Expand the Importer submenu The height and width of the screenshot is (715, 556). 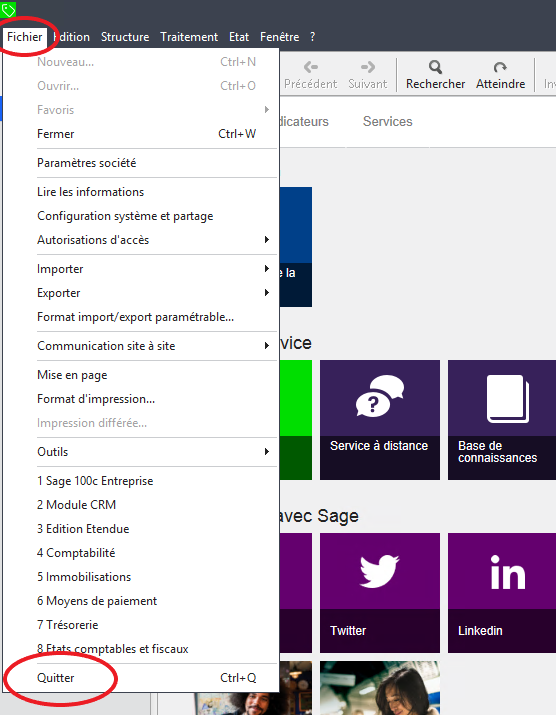[x=267, y=269]
